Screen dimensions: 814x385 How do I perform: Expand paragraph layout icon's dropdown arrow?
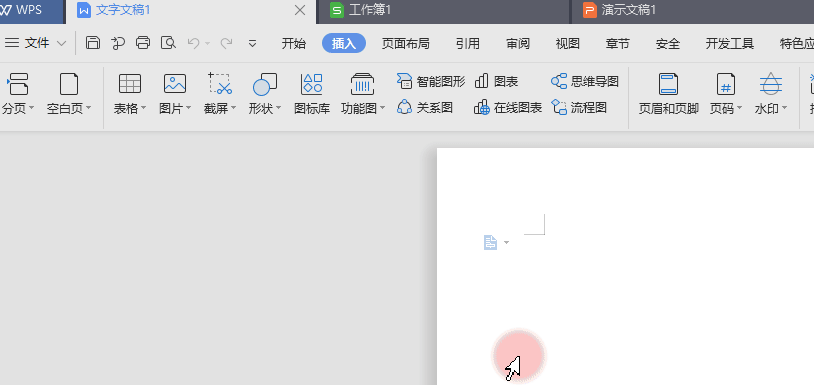(x=506, y=242)
